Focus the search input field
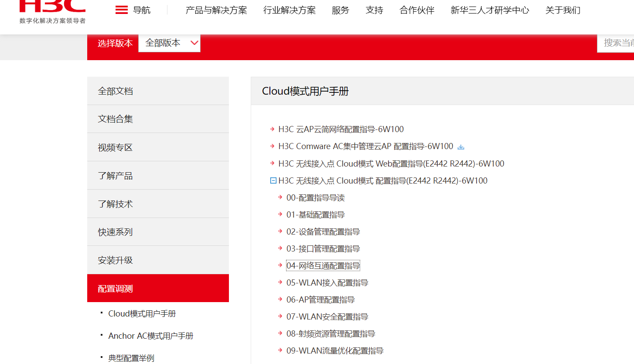Image resolution: width=634 pixels, height=364 pixels. pyautogui.click(x=616, y=43)
